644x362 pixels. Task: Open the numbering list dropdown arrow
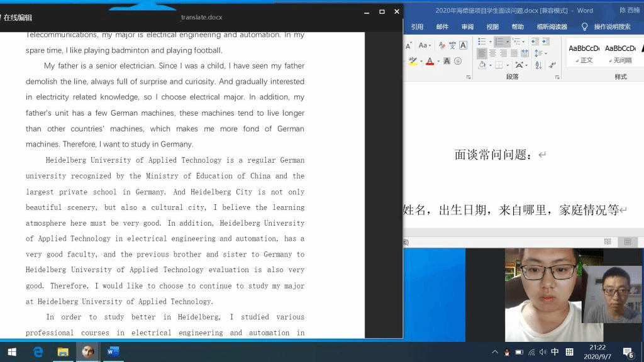coord(507,41)
